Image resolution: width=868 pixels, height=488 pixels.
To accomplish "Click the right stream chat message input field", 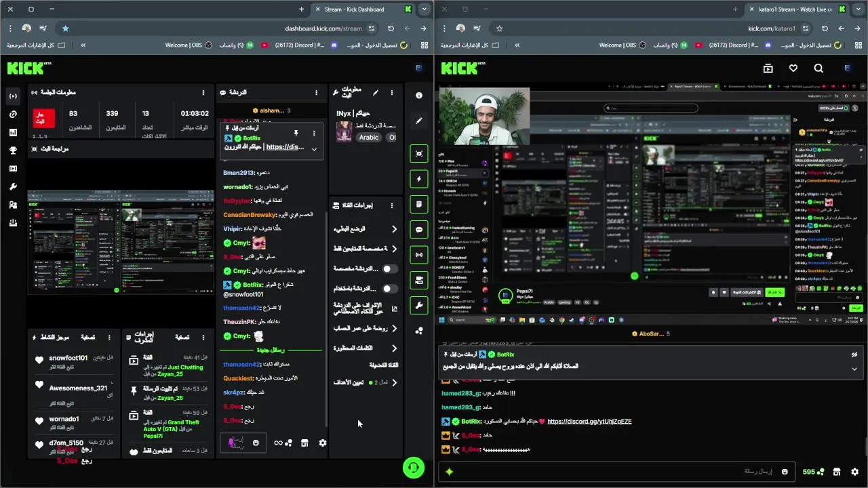I will pyautogui.click(x=617, y=472).
